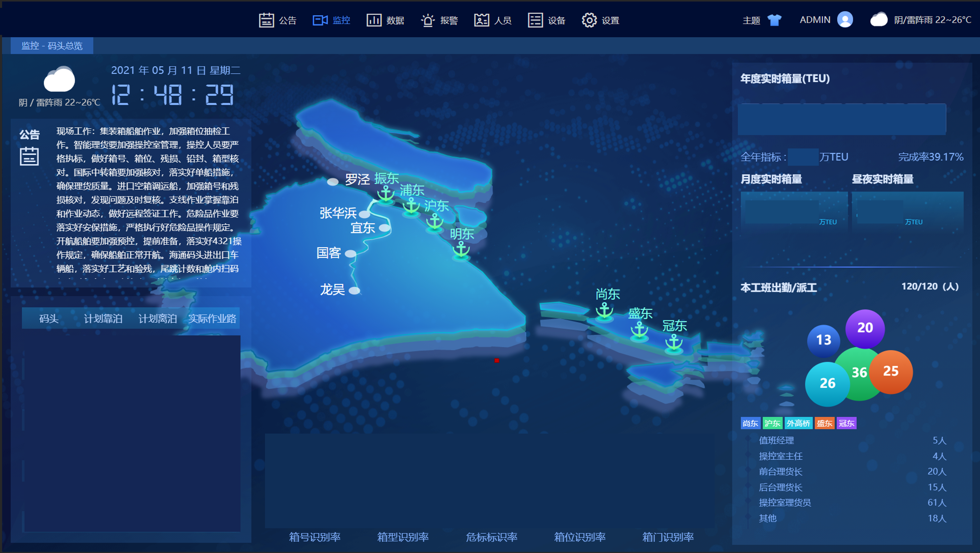980x553 pixels.
Task: Open the 人员 personnel icon
Action: 481,20
